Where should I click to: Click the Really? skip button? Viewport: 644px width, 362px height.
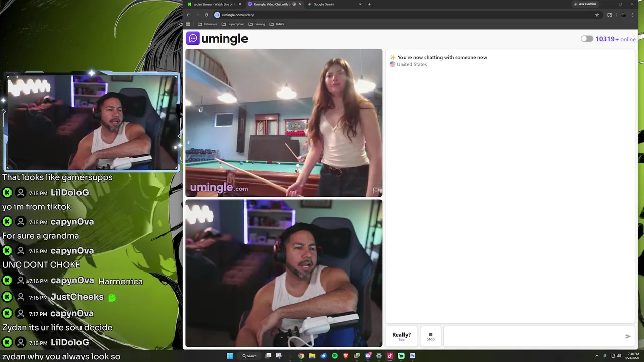pyautogui.click(x=401, y=336)
